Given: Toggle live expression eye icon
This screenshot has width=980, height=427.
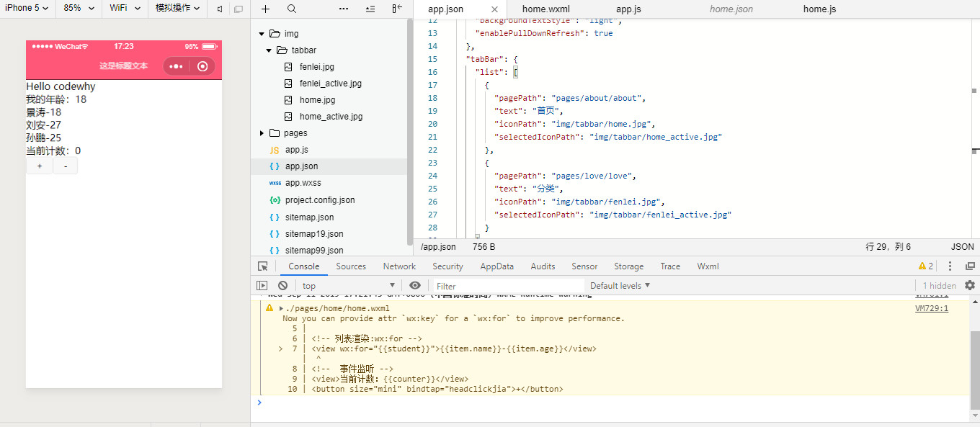Looking at the screenshot, I should (414, 286).
